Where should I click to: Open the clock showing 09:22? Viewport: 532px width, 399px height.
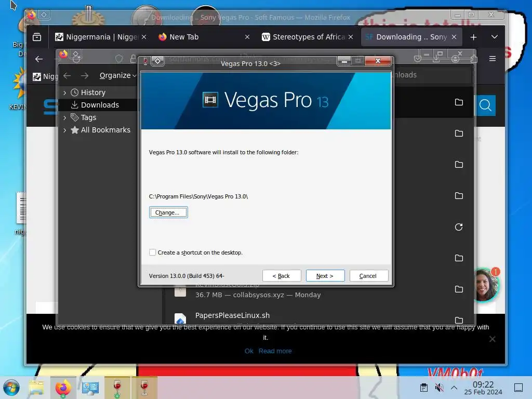click(483, 388)
